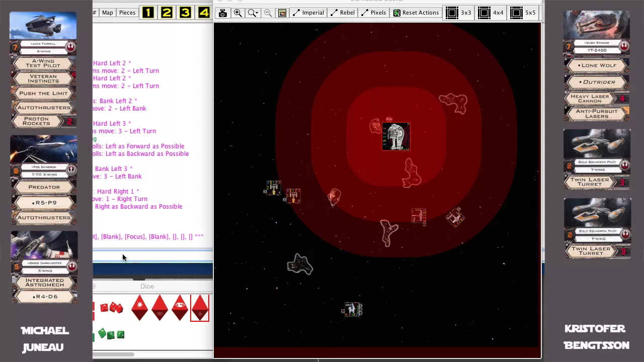Click the Integrated Astromech upgrade
The height and width of the screenshot is (362, 644).
(x=44, y=283)
